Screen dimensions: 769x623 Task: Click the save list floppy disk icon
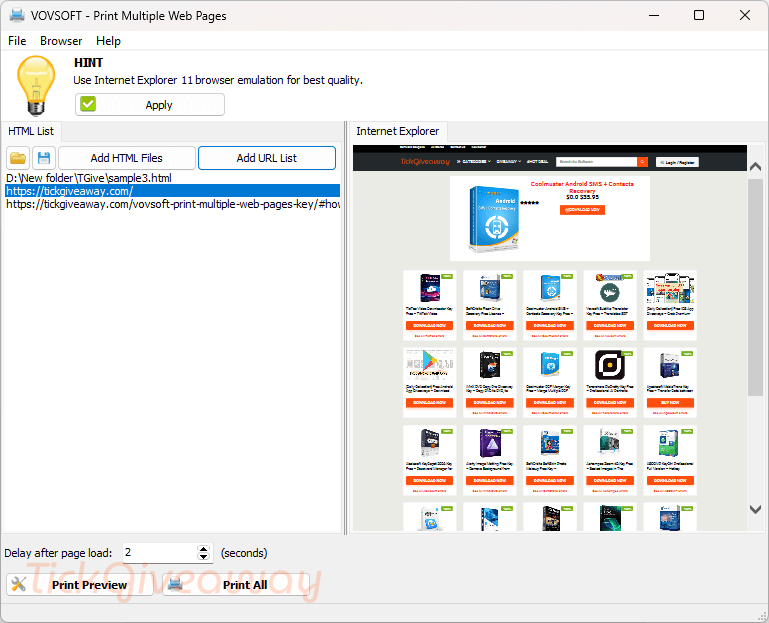[44, 158]
